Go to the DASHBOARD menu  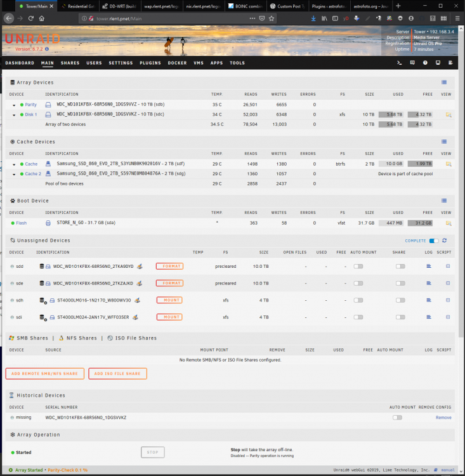(x=20, y=63)
